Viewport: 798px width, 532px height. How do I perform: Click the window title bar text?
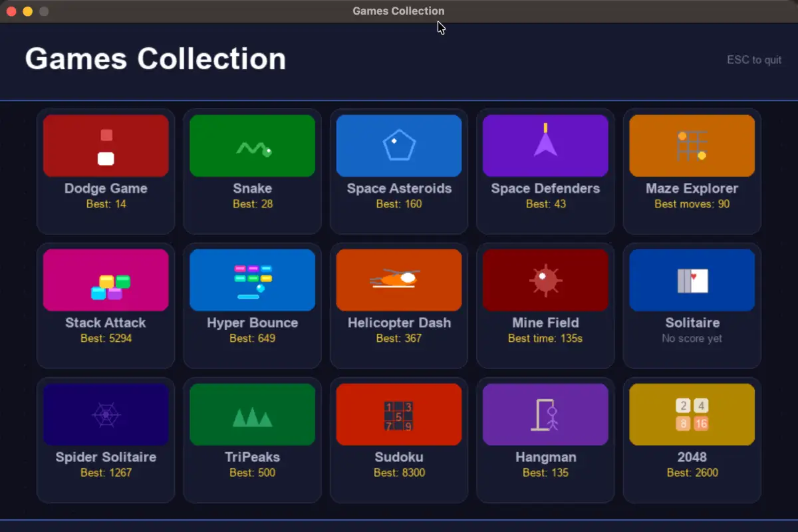(398, 11)
